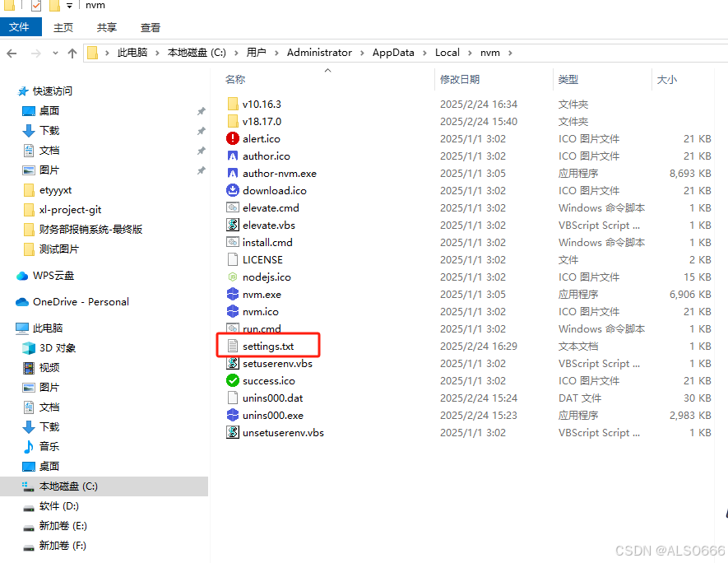This screenshot has width=728, height=563.
Task: Select the success.ico green check icon
Action: tap(233, 380)
